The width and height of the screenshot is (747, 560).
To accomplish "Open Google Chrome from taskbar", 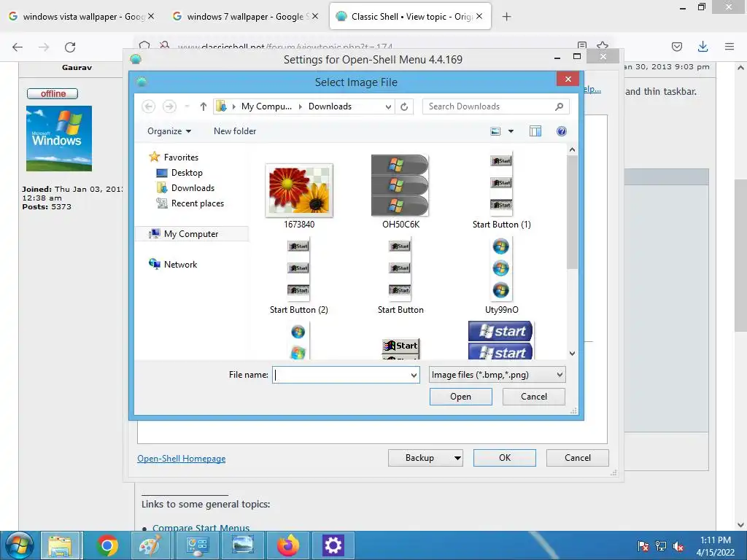I will click(x=107, y=545).
